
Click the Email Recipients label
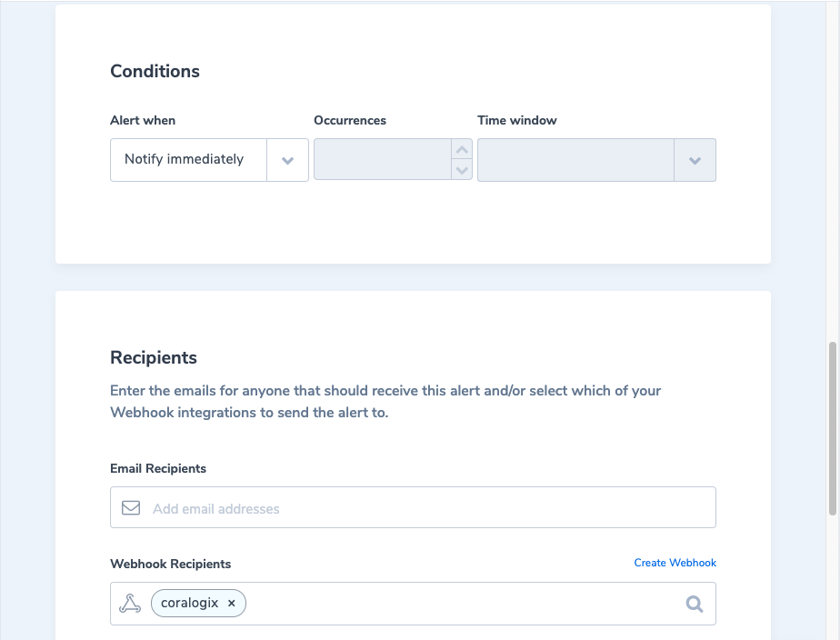click(x=158, y=469)
